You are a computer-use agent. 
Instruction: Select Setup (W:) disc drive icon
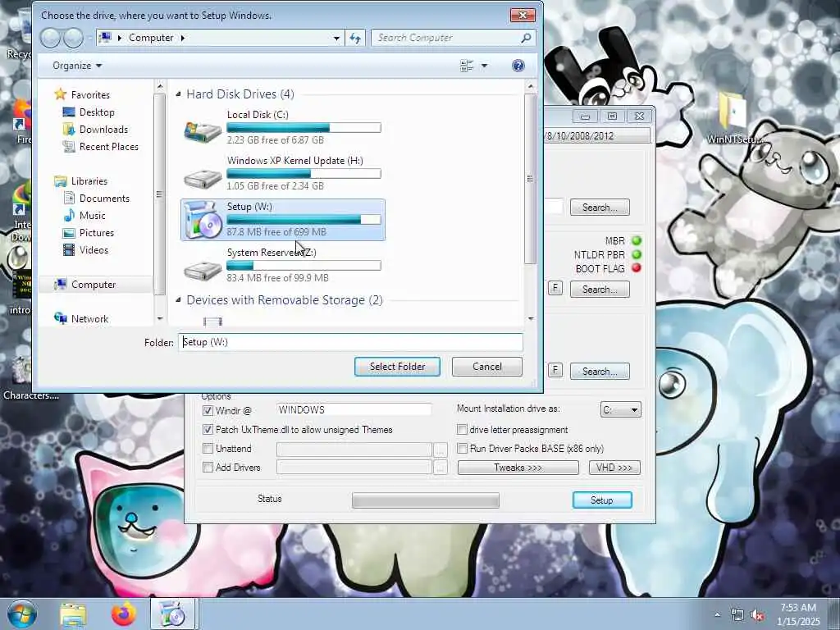[x=203, y=220]
